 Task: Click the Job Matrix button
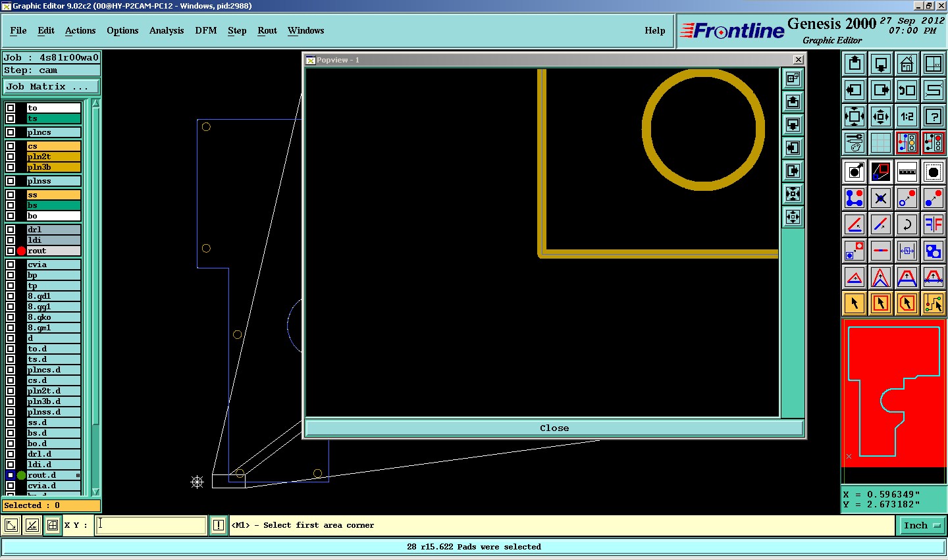(51, 86)
